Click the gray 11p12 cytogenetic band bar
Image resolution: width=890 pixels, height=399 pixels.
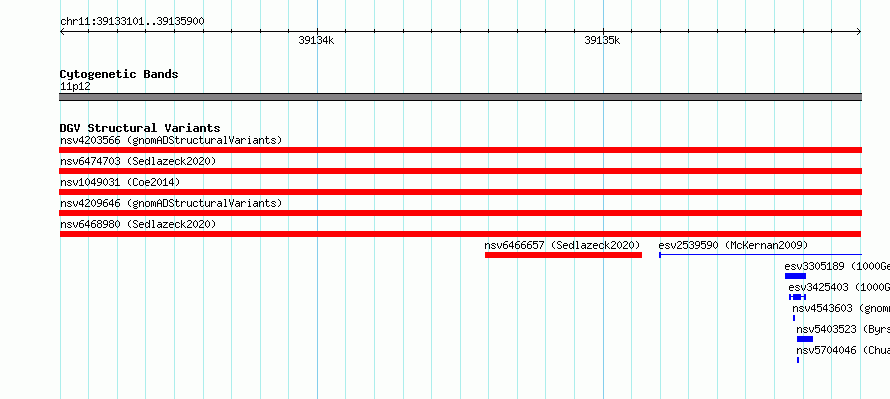point(460,97)
